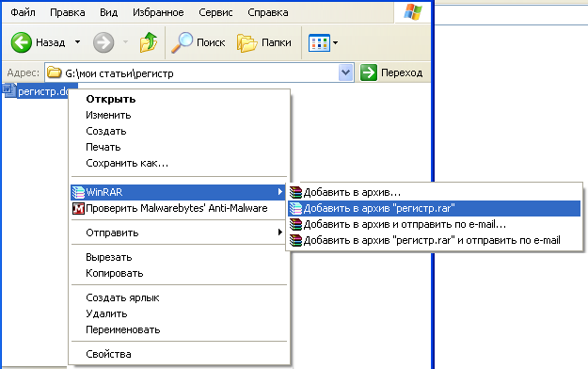Click the Поиск button label
Image resolution: width=588 pixels, height=369 pixels.
click(211, 42)
